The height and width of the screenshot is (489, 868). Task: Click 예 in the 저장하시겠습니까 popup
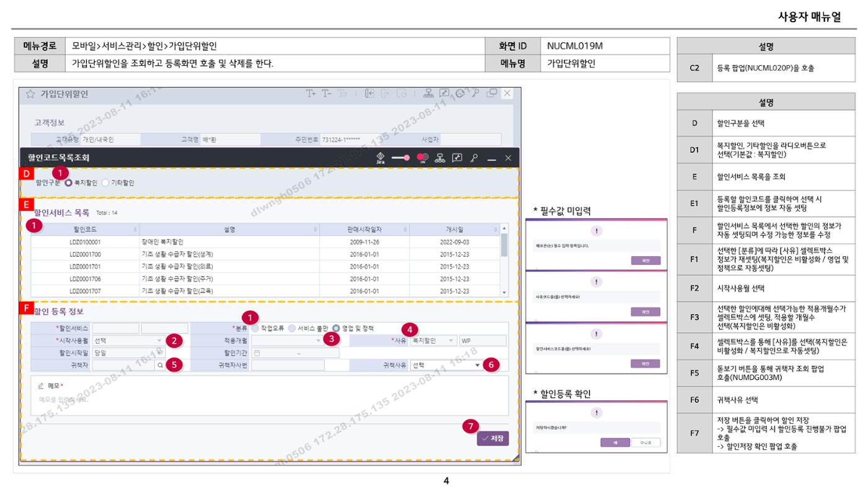(x=614, y=442)
